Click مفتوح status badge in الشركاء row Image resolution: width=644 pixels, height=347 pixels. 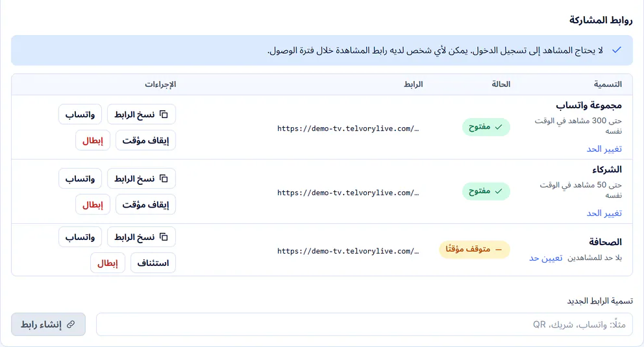click(486, 191)
